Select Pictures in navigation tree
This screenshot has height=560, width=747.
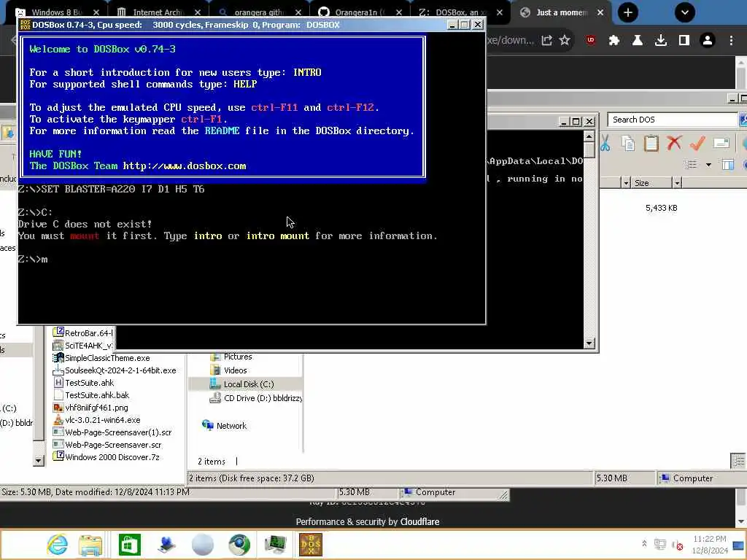[231, 357]
